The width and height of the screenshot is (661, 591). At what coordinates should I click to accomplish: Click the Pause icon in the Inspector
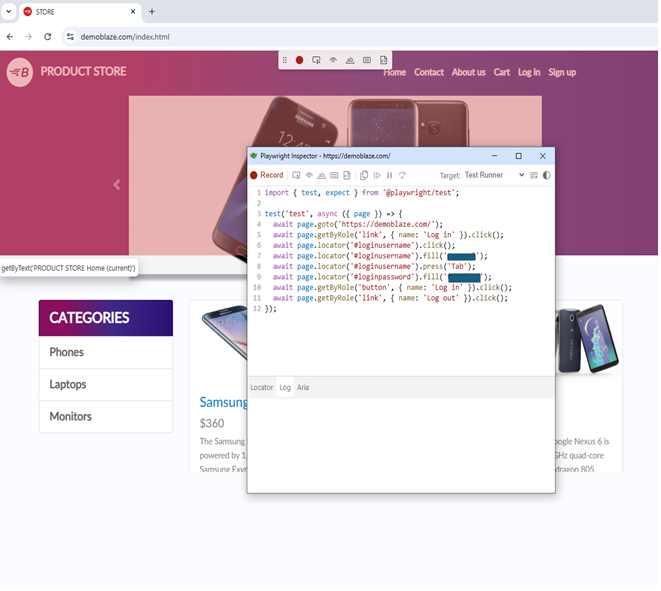point(390,175)
